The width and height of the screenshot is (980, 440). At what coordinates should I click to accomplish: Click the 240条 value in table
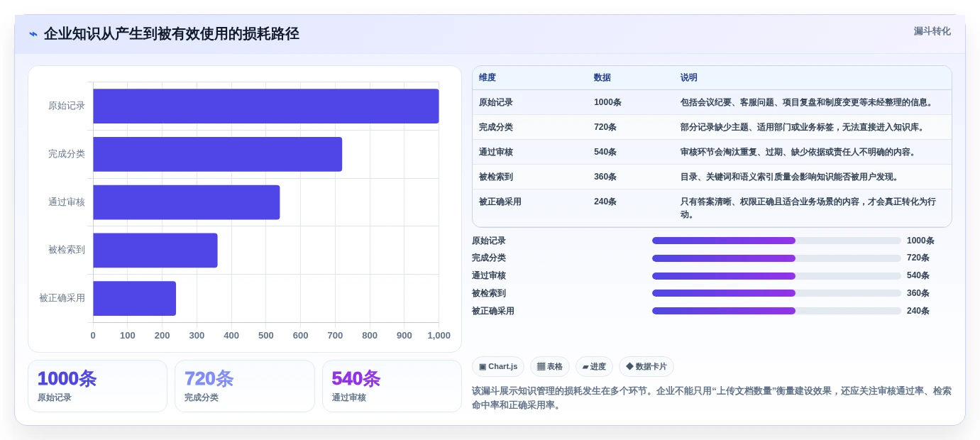click(605, 202)
